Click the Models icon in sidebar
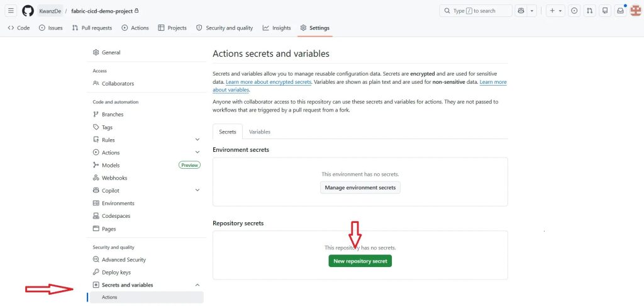The width and height of the screenshot is (644, 306). (x=96, y=166)
